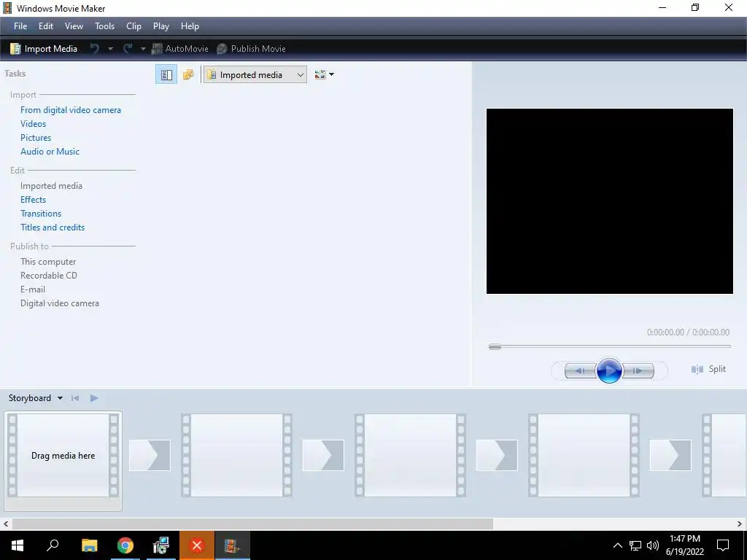
Task: Click the taskbar search icon
Action: [53, 545]
